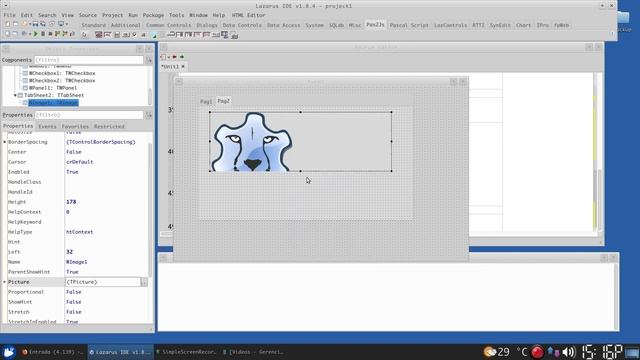Open the monitor icon dropdown arrow
The image size is (640, 360).
67,24
